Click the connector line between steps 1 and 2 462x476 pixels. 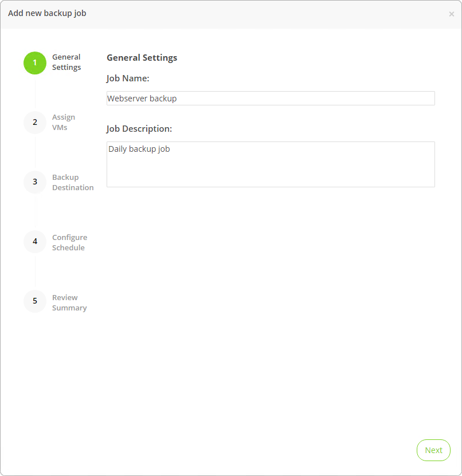[35, 93]
